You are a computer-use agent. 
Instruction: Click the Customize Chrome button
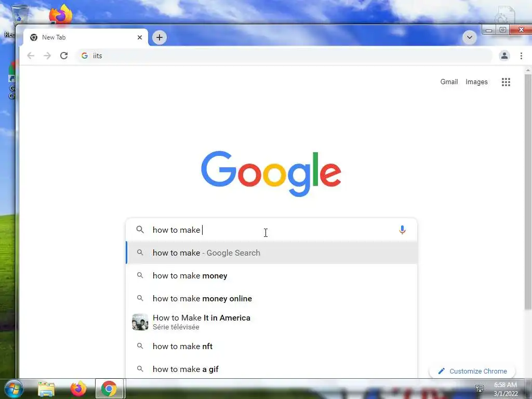[472, 371]
